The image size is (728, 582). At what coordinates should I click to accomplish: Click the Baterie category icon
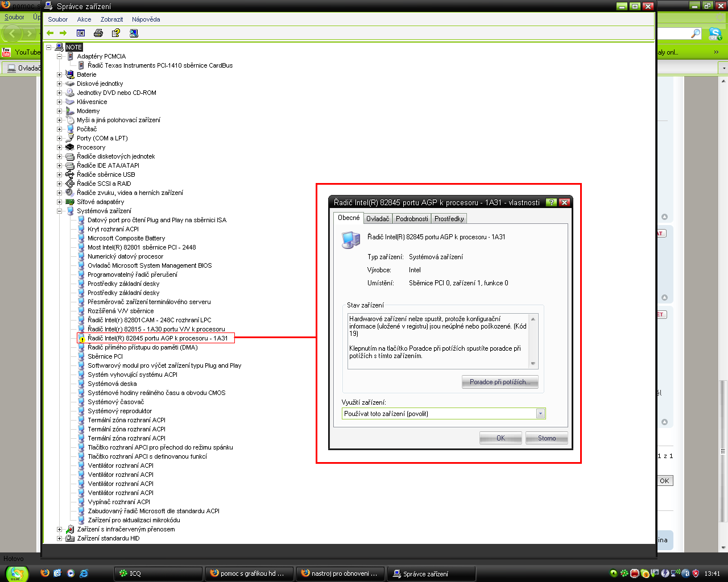point(70,74)
